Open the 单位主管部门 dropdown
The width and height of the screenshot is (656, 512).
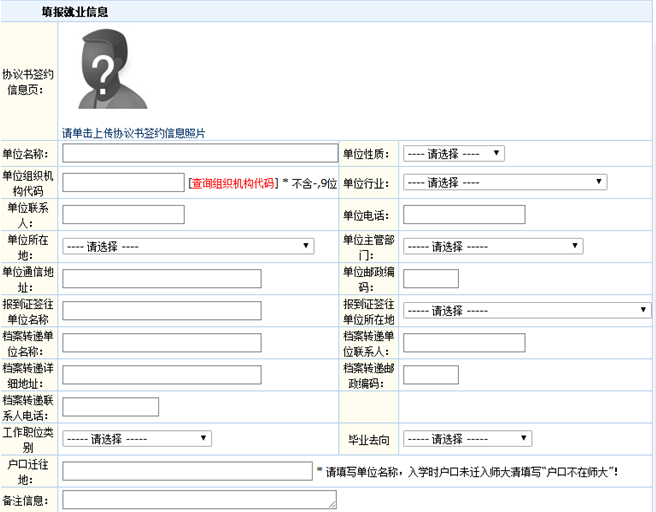coord(493,246)
